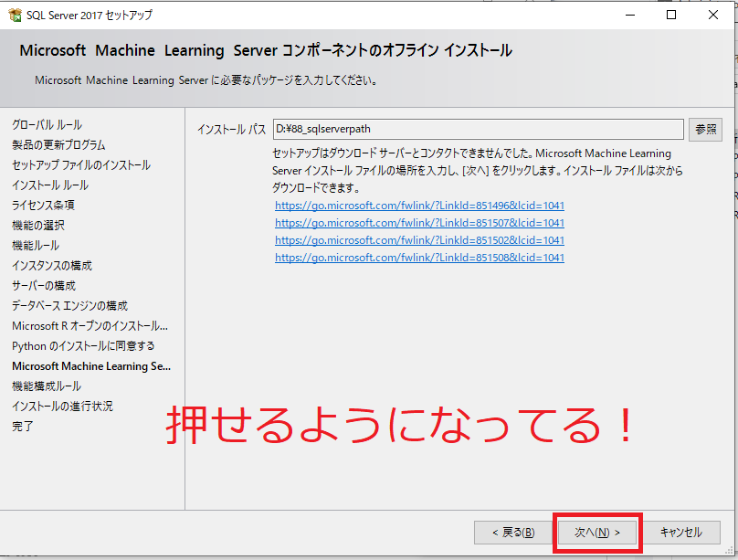Image resolution: width=738 pixels, height=560 pixels.
Task: Open the LinkId=851496 download link
Action: pos(419,206)
